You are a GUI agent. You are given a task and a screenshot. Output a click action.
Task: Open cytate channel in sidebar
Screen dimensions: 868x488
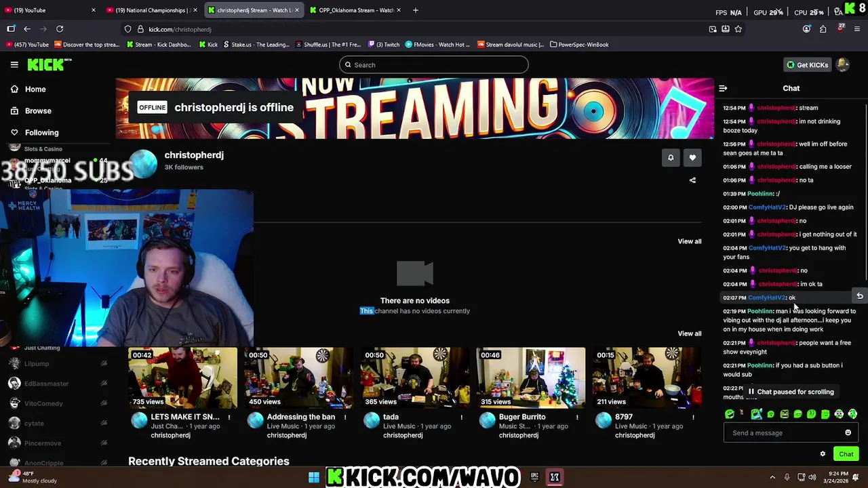pyautogui.click(x=58, y=423)
